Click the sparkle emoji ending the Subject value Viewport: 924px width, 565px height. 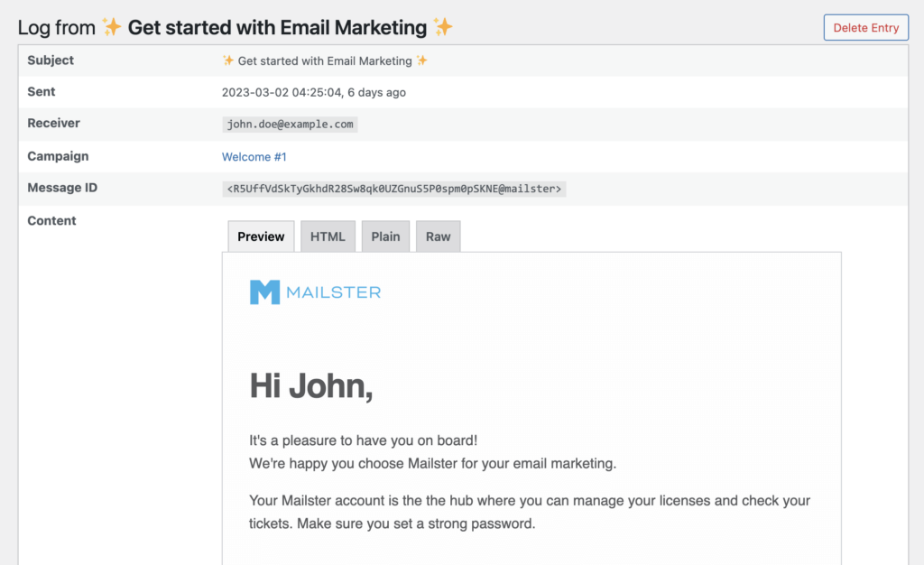coord(421,61)
